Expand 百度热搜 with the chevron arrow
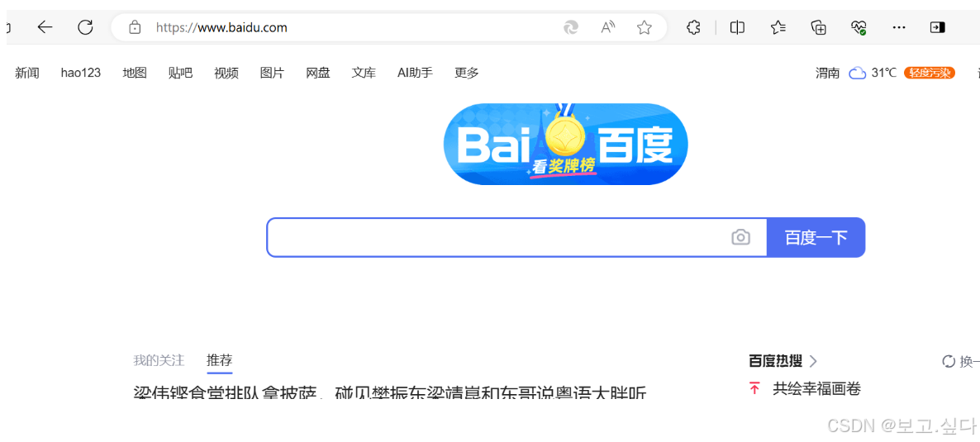 pyautogui.click(x=812, y=361)
